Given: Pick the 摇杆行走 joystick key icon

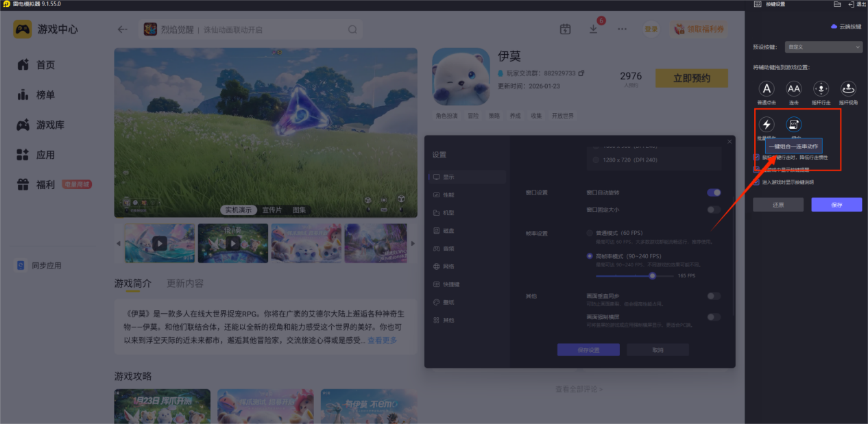Looking at the screenshot, I should coord(821,88).
